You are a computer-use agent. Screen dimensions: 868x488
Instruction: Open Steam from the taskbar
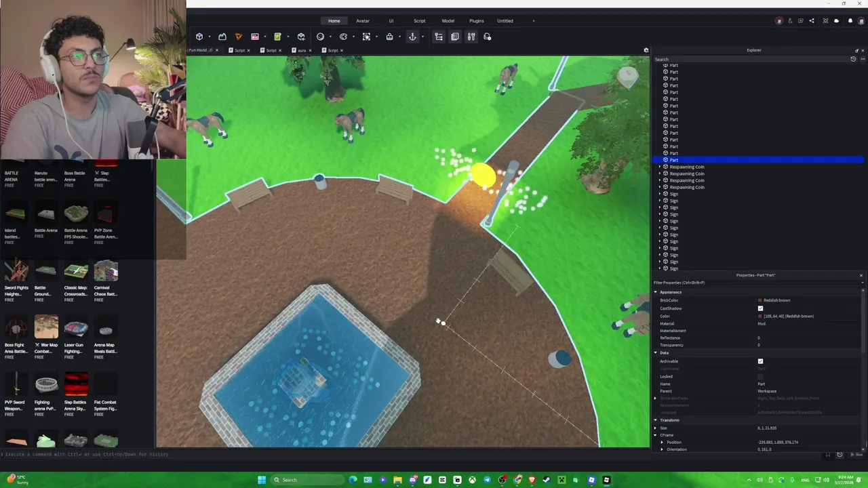point(547,480)
